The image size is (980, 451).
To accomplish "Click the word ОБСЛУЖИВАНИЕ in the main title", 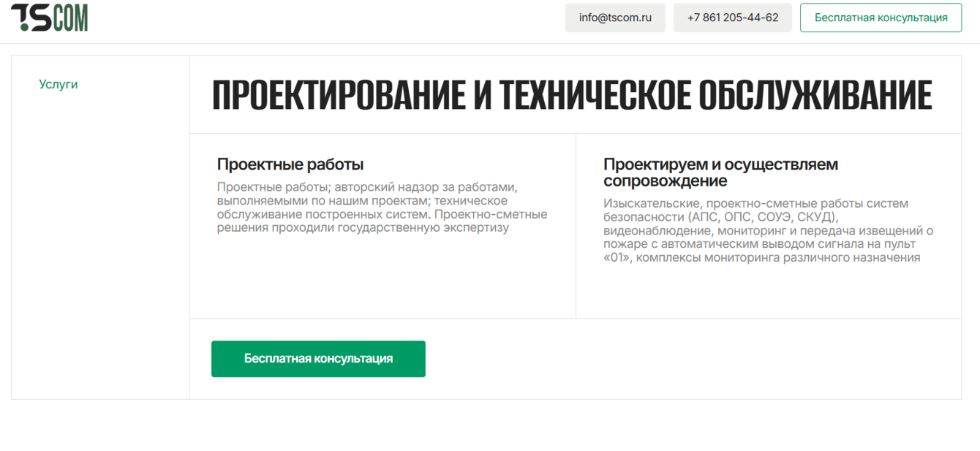I will (815, 96).
